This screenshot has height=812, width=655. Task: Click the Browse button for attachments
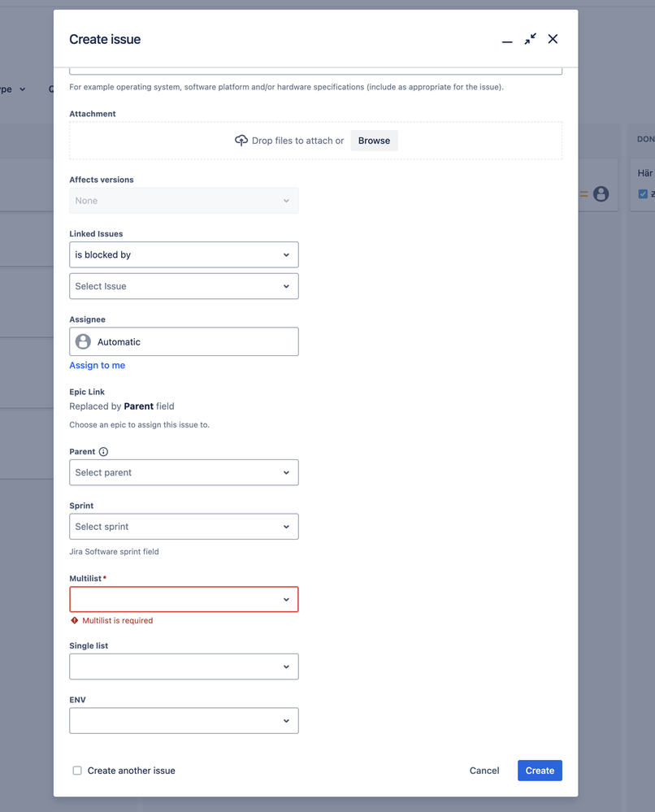tap(374, 141)
